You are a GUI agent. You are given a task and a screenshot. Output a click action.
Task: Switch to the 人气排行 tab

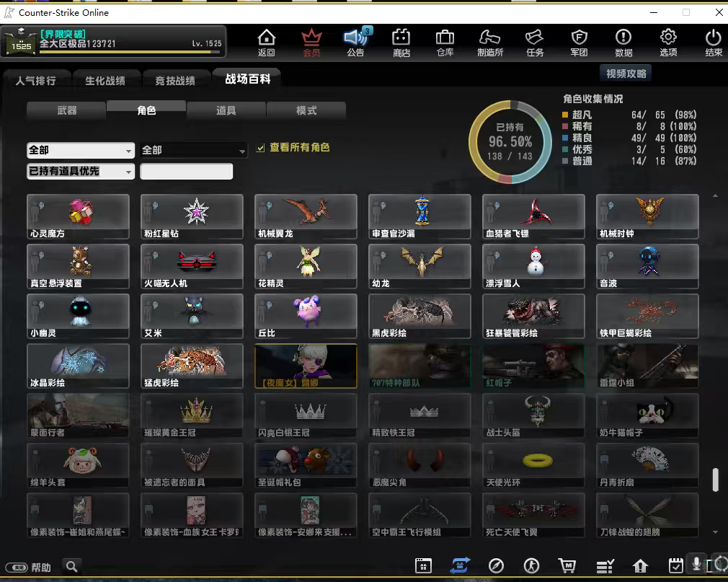click(x=36, y=81)
